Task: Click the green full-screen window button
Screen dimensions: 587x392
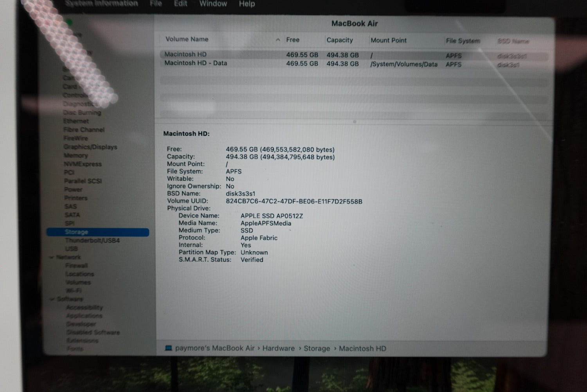Action: click(69, 23)
